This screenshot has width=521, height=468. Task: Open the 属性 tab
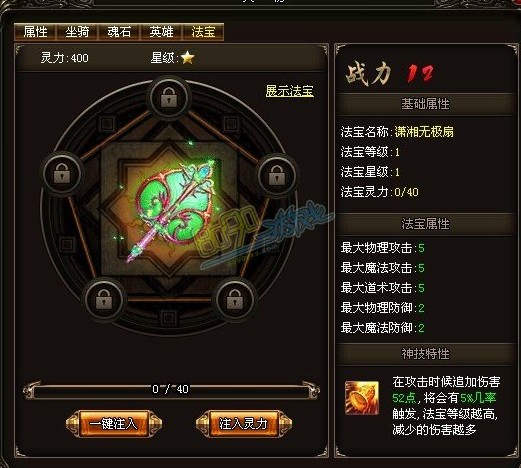click(x=35, y=32)
